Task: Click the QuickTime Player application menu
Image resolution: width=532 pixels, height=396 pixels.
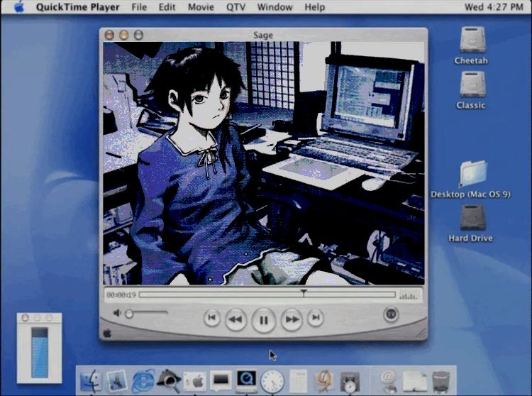Action: [x=77, y=7]
